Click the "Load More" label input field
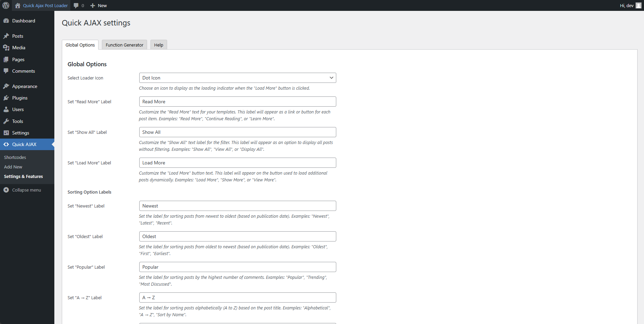The width and height of the screenshot is (644, 324). 237,163
